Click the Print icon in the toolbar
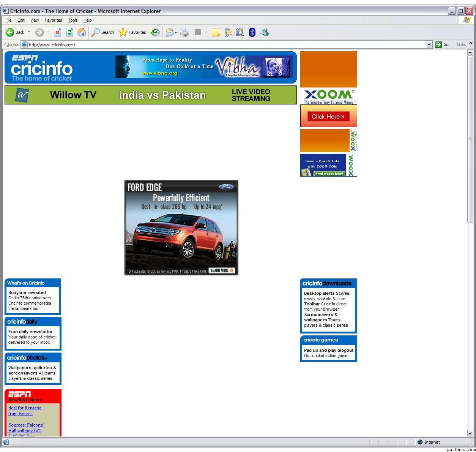Screen dimensions: 476x452 click(184, 32)
